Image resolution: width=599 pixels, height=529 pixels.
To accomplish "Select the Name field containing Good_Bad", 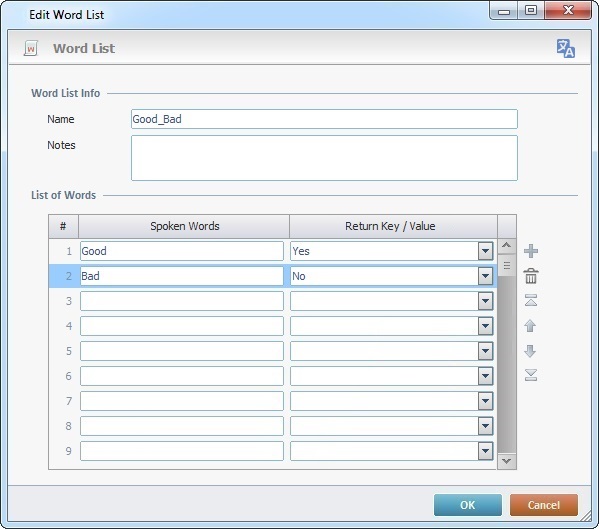I will pyautogui.click(x=324, y=119).
